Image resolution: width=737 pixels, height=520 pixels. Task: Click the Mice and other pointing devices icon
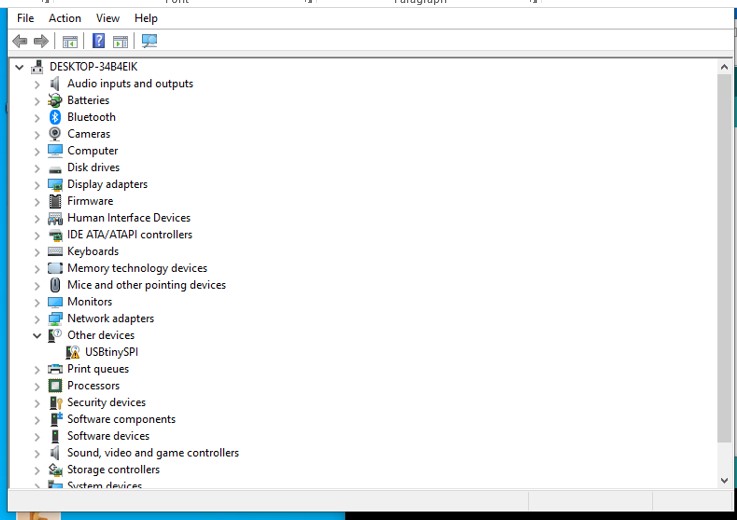pos(55,285)
